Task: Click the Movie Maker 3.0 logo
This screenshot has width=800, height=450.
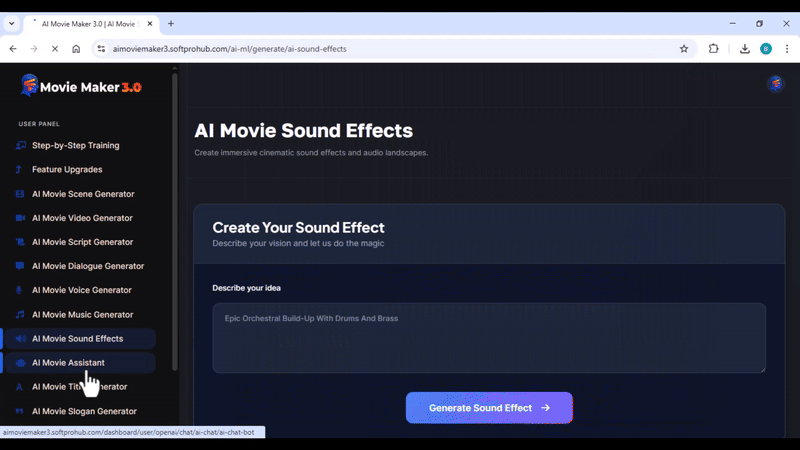Action: (81, 87)
